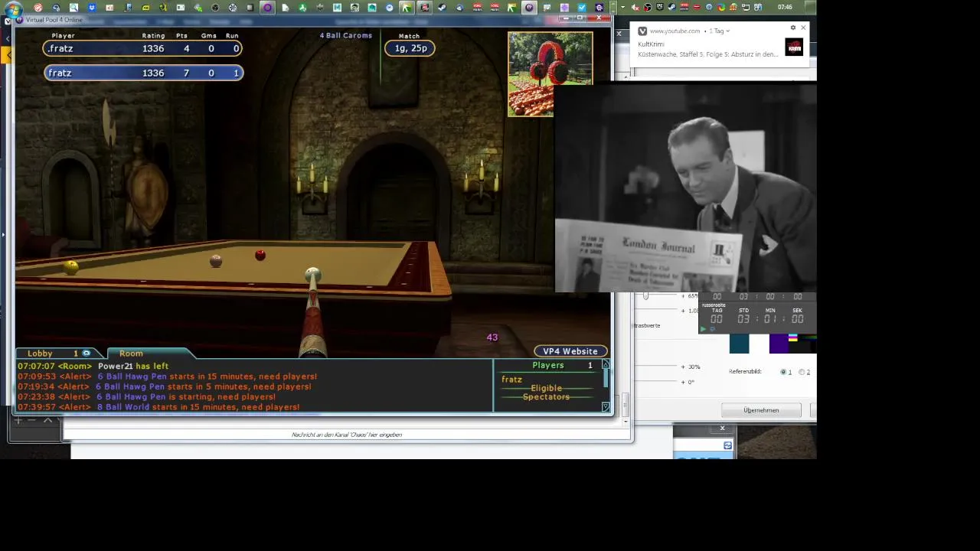
Task: Click the blue icon next to timer play
Action: (x=713, y=328)
